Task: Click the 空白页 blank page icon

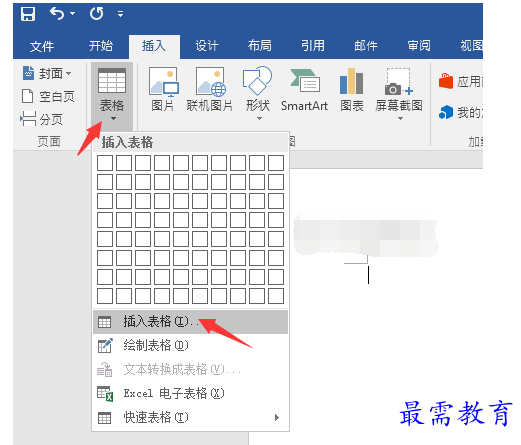Action: point(28,96)
